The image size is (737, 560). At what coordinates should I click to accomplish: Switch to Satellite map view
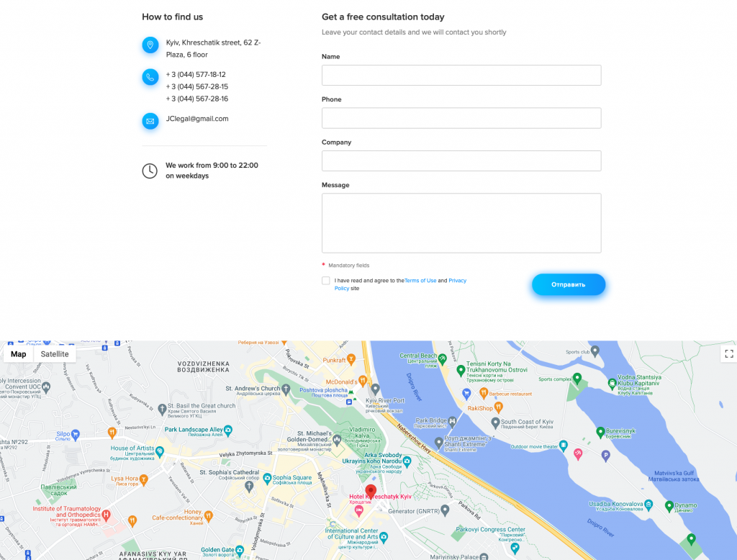[x=55, y=354]
